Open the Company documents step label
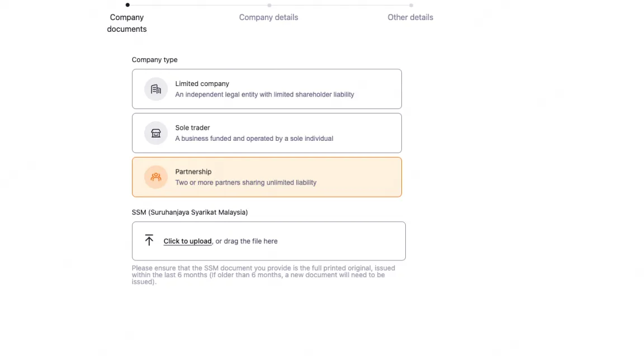The height and width of the screenshot is (356, 644). click(127, 23)
